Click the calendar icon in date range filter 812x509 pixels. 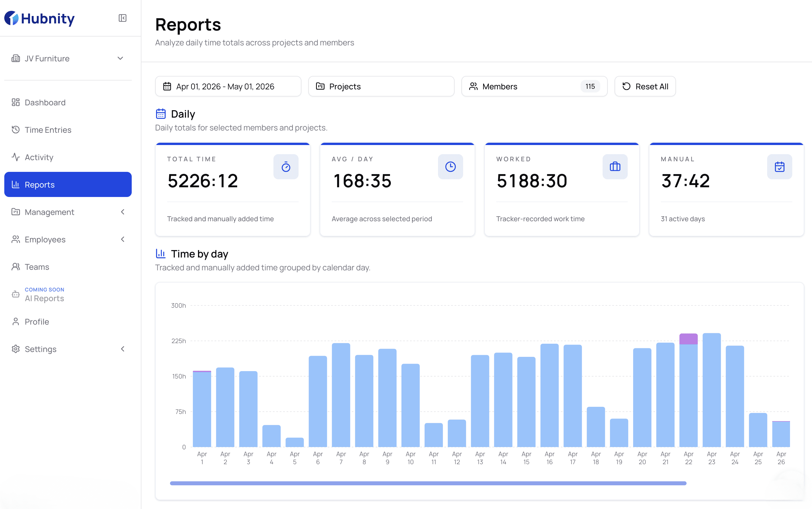[167, 86]
